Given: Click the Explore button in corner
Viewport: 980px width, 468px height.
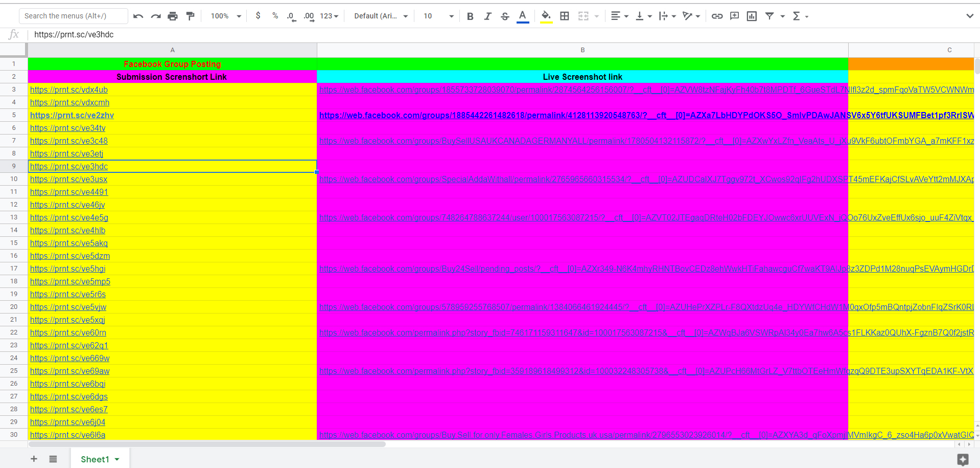Looking at the screenshot, I should click(963, 459).
